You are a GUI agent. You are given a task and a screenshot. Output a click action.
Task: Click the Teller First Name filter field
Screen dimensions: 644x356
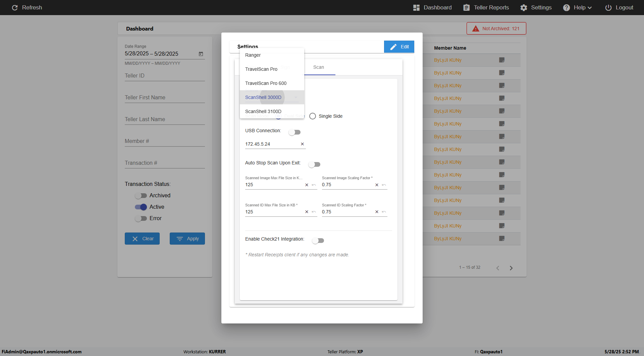point(165,98)
